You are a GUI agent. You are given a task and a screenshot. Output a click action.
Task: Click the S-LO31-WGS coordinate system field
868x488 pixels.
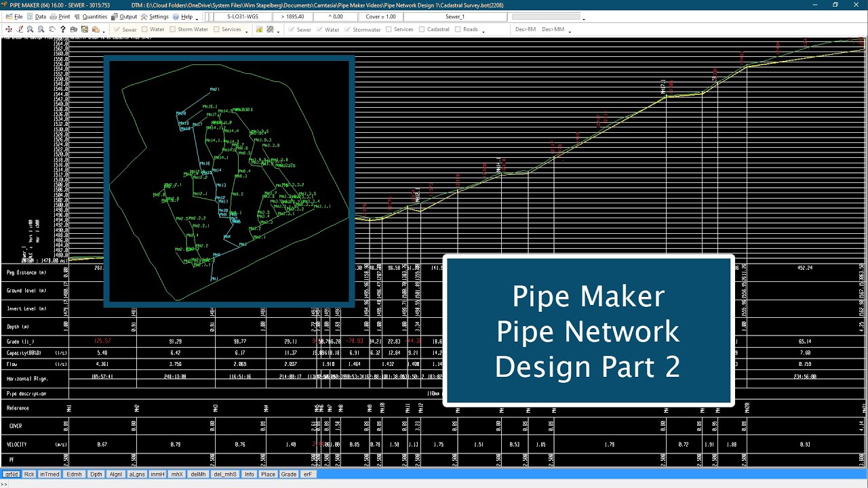pyautogui.click(x=242, y=16)
